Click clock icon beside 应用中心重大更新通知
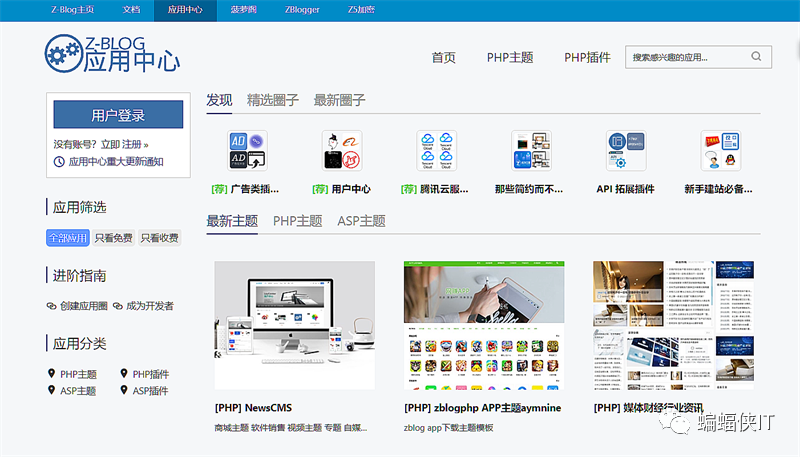800x457 pixels. 59,162
